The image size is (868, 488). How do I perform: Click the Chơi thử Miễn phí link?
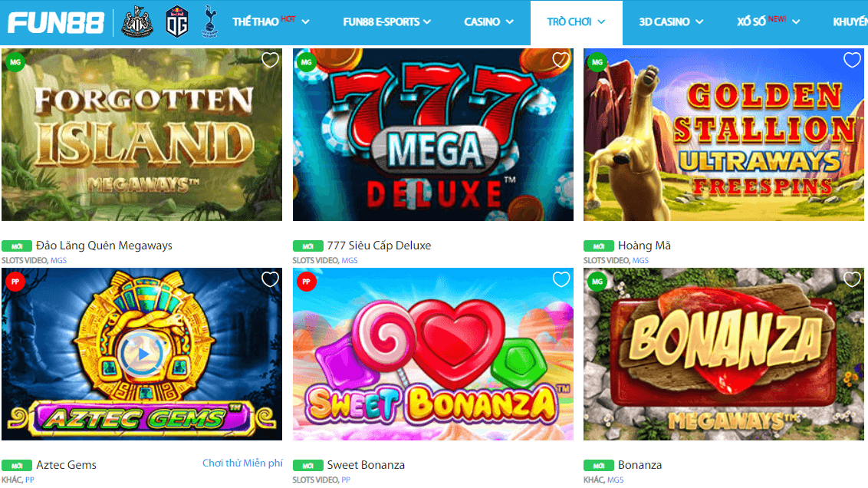[x=242, y=463]
